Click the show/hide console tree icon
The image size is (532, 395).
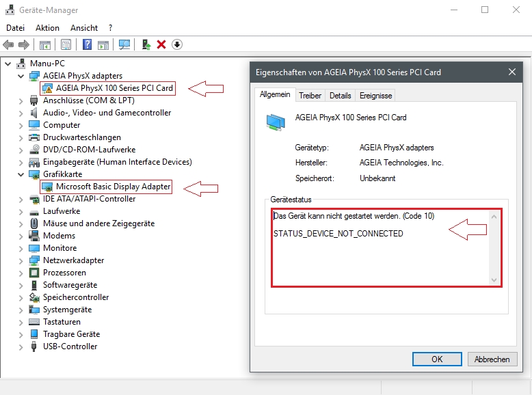click(x=45, y=44)
